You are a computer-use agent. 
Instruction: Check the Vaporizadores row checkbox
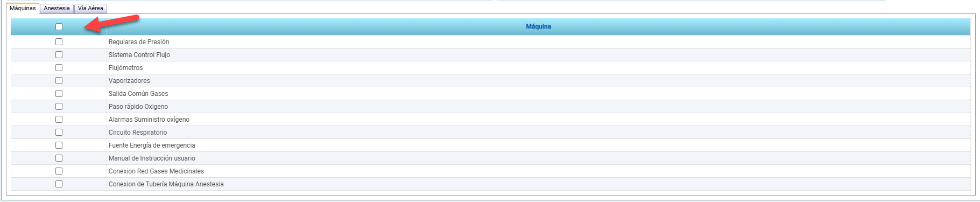(59, 80)
